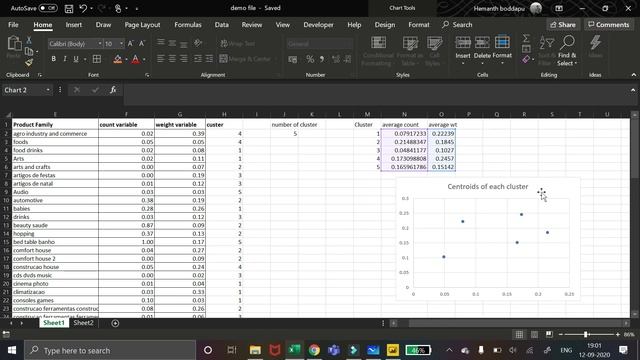Select Page Layout view icon

534,335
